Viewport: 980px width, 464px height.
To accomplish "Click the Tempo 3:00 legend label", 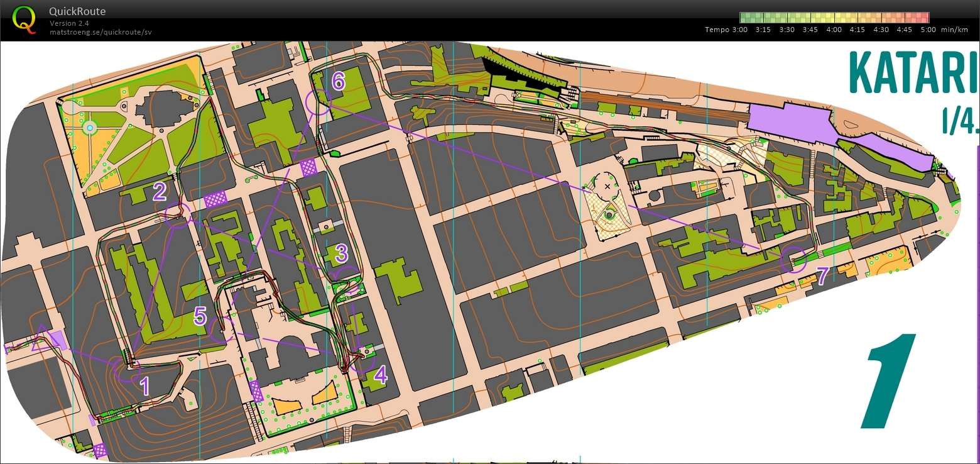I will (726, 30).
